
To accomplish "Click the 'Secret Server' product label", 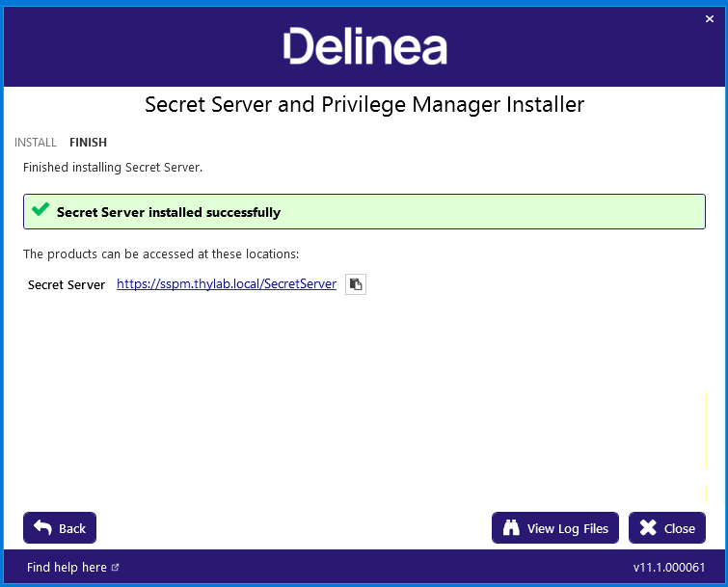I will tap(67, 284).
